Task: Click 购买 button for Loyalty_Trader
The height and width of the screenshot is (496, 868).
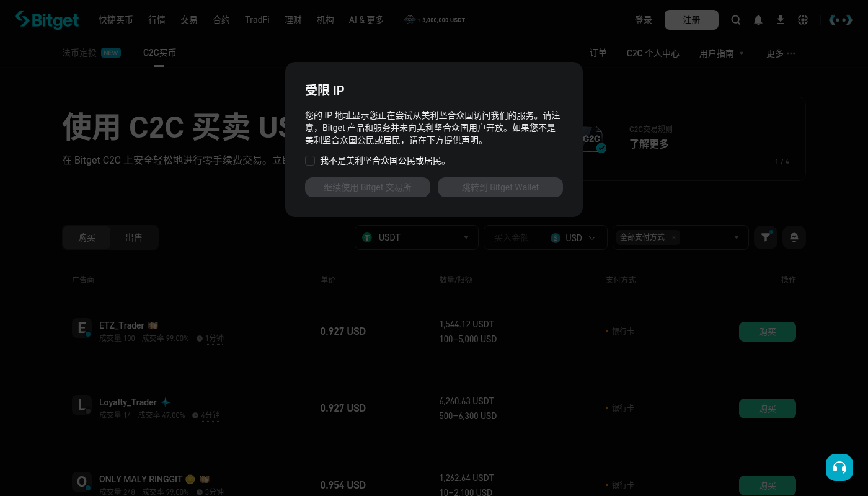Action: pos(768,409)
